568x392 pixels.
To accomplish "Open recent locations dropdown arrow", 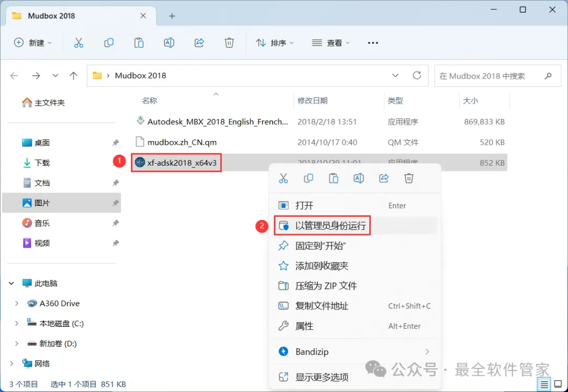I will coord(55,76).
